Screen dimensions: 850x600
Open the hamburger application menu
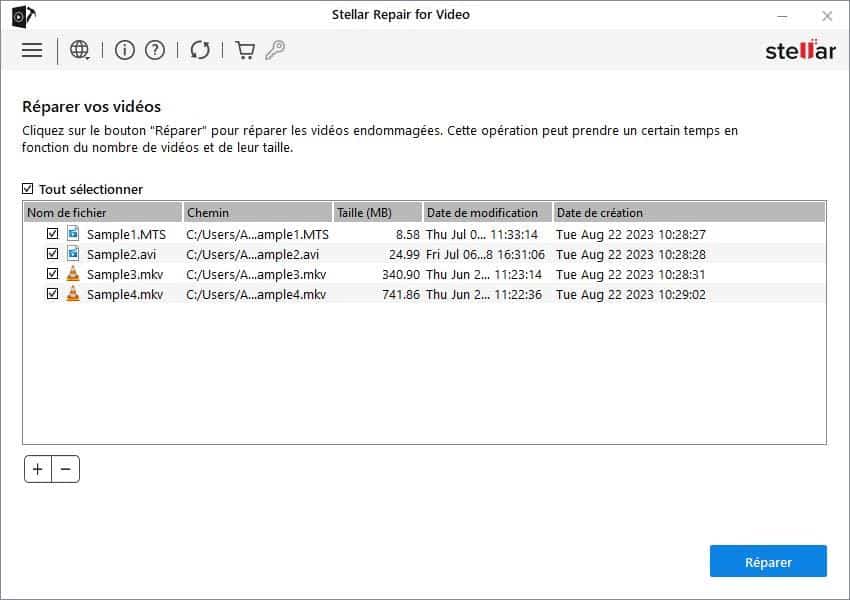[32, 50]
